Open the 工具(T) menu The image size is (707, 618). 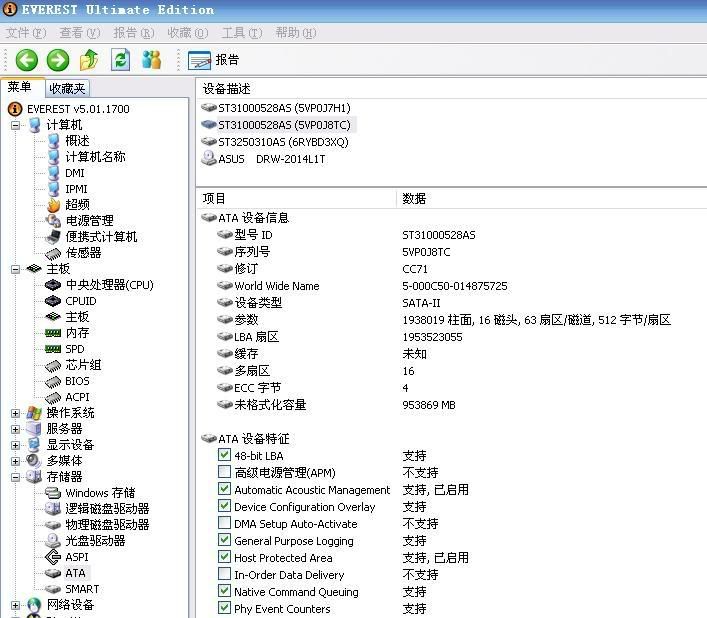239,33
